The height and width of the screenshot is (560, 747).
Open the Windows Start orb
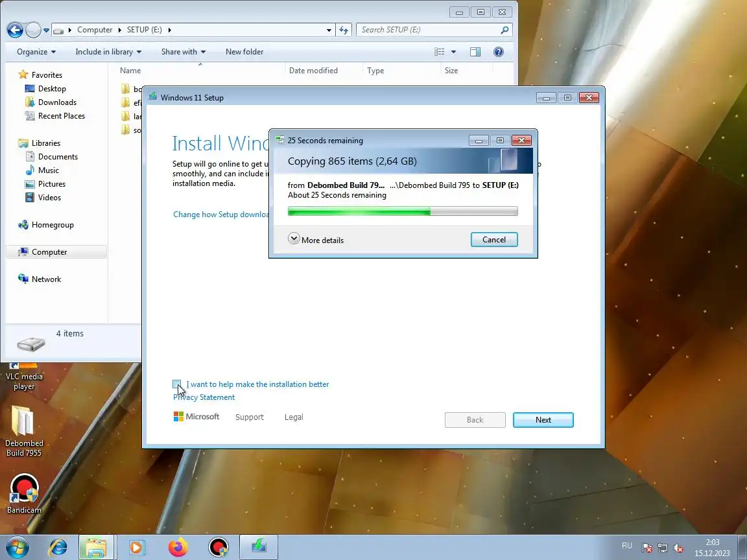[x=17, y=548]
